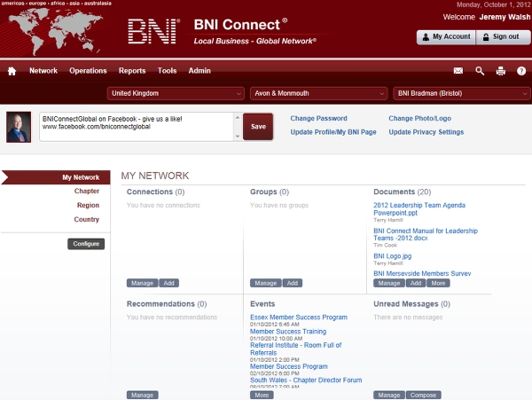Open the Reports menu
This screenshot has width=532, height=400.
click(x=132, y=71)
